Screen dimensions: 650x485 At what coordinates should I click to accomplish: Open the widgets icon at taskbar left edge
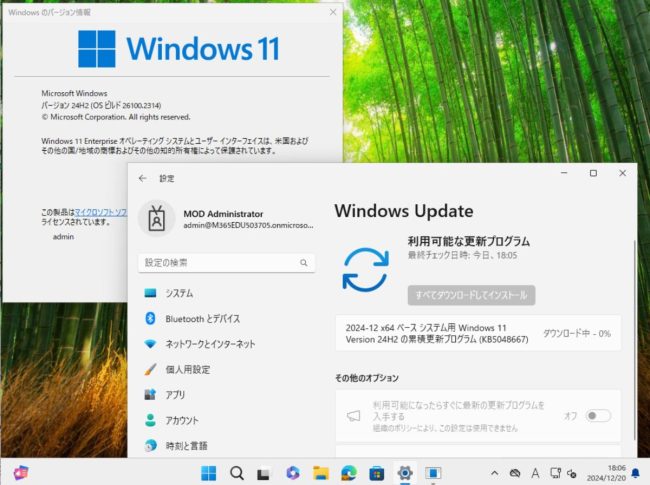tap(21, 473)
